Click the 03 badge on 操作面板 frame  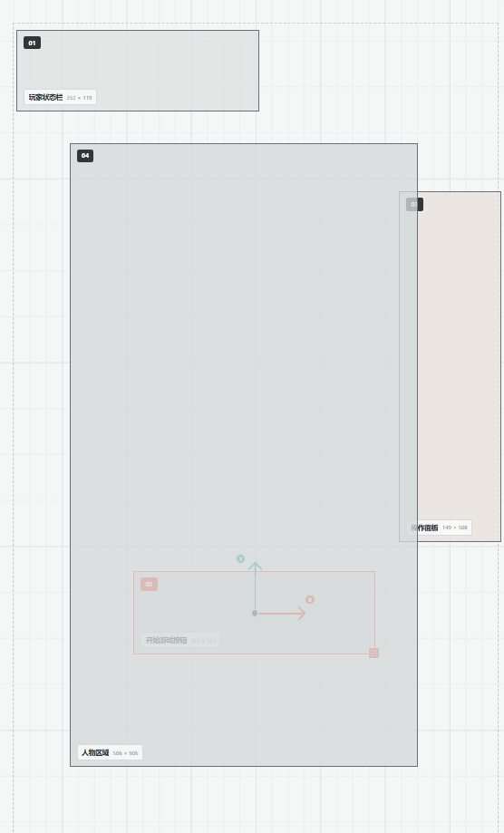point(415,205)
